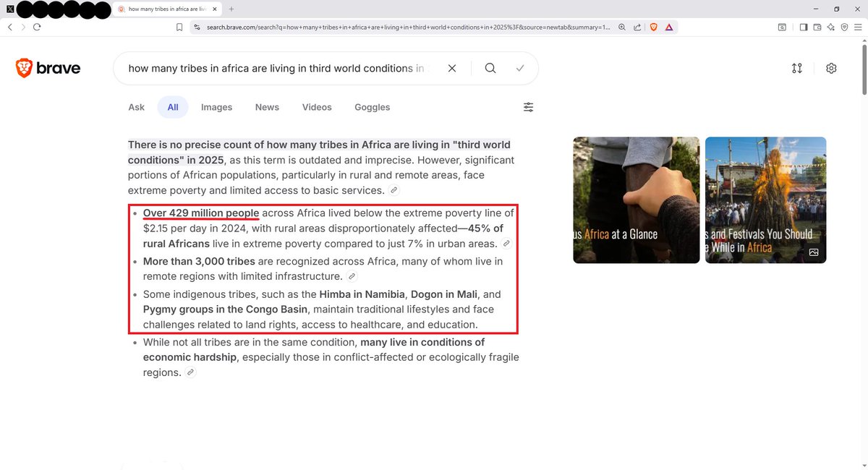Open Leo AI assistant sparkle icon
This screenshot has width=868, height=470.
(831, 27)
